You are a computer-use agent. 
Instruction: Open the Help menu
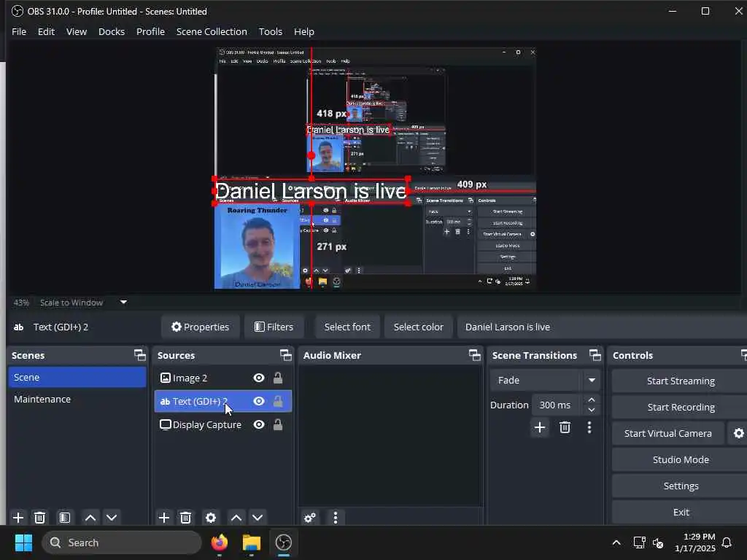point(304,31)
